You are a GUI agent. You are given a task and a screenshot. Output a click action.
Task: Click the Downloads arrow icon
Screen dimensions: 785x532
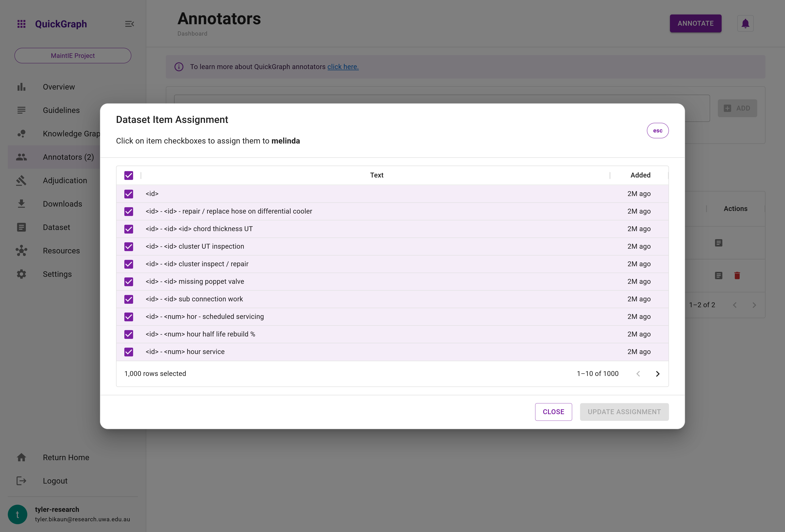[21, 204]
